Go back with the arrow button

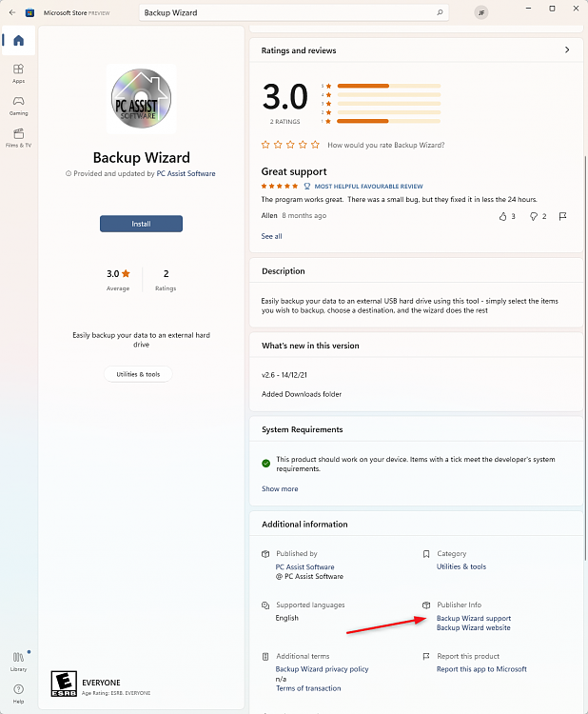pyautogui.click(x=12, y=12)
